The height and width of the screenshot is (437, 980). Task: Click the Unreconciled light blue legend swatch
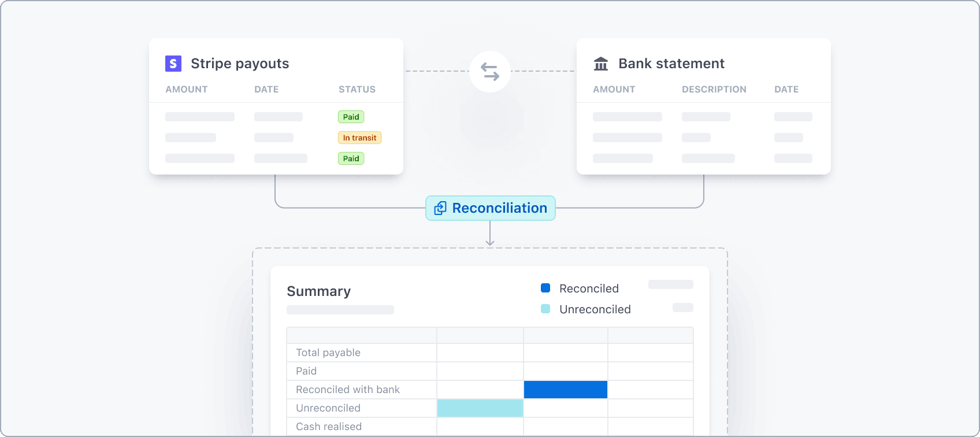[x=545, y=309]
